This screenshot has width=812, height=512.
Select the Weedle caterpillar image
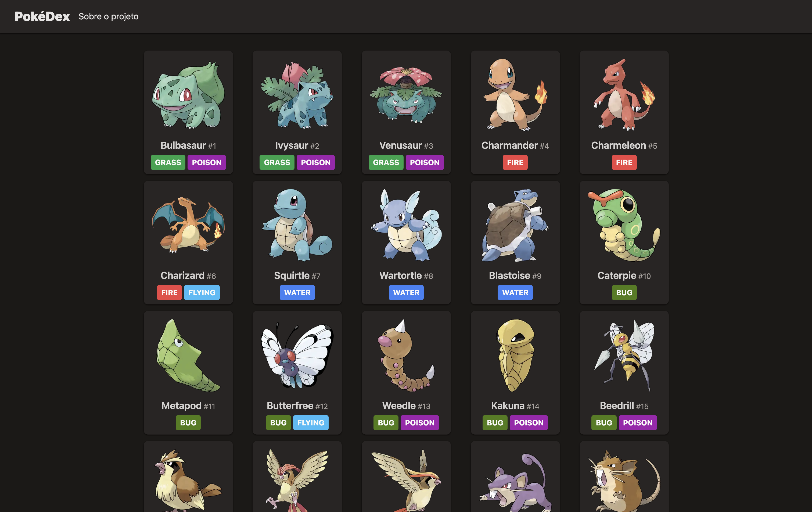(x=406, y=355)
